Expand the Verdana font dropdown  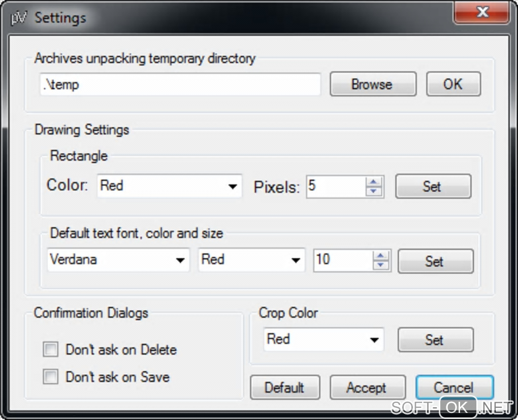[180, 261]
